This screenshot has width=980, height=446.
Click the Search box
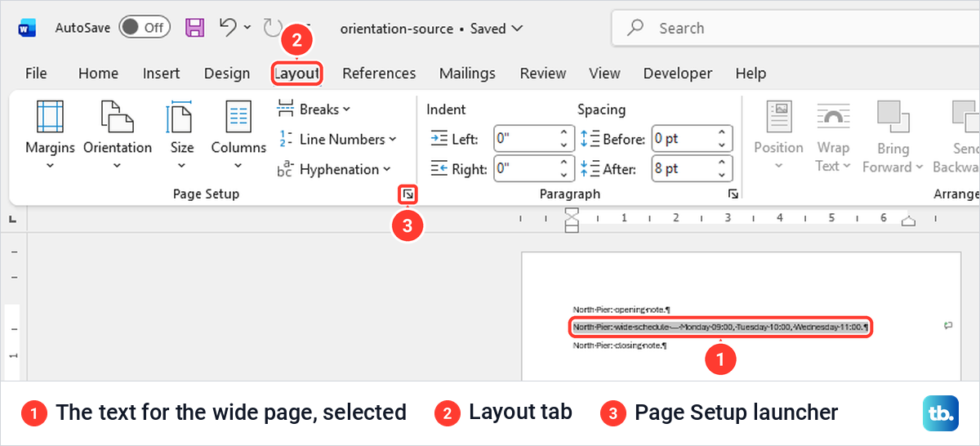[795, 29]
